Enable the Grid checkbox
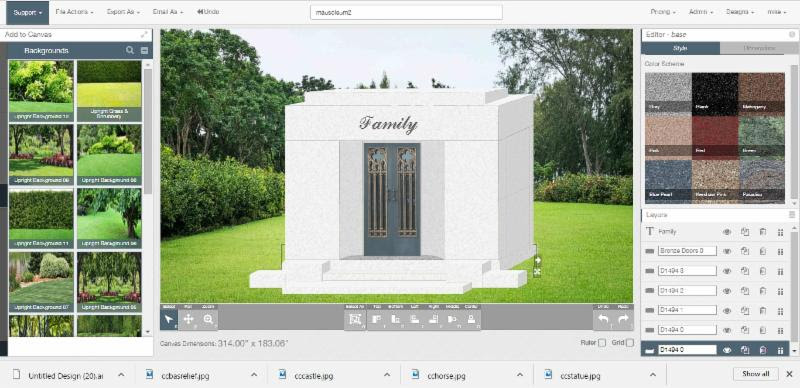Screen dimensions: 800x388 [630, 343]
